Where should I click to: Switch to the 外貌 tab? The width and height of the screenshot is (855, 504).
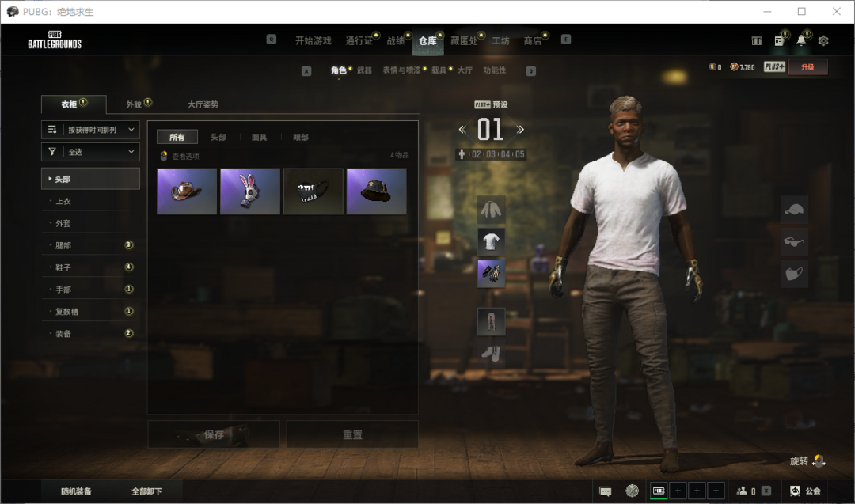[135, 104]
